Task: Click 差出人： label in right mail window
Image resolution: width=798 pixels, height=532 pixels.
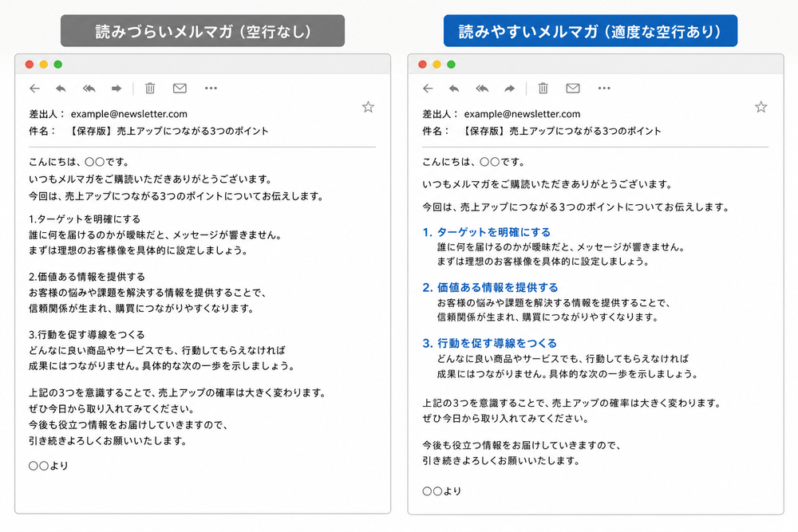Action: tap(440, 114)
